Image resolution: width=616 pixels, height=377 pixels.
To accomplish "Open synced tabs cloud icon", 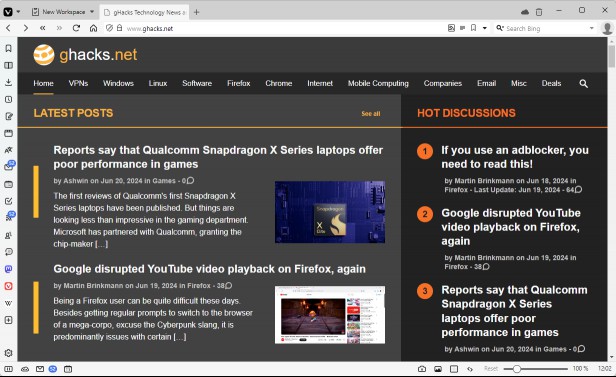I will [x=525, y=12].
